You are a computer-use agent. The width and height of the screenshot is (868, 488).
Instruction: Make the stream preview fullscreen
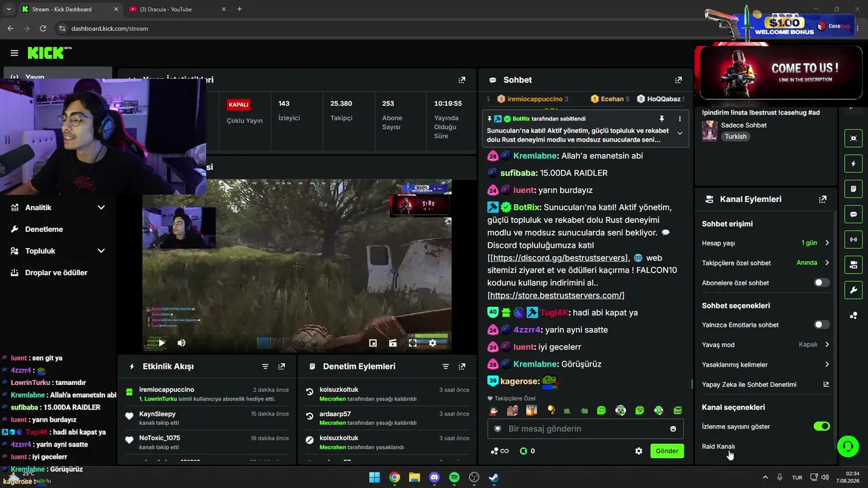(412, 343)
